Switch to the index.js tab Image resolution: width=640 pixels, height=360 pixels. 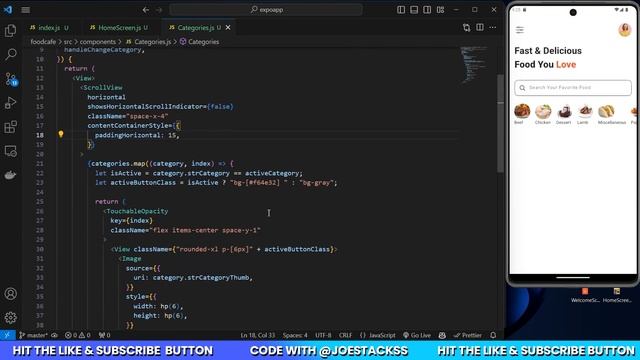tap(49, 27)
